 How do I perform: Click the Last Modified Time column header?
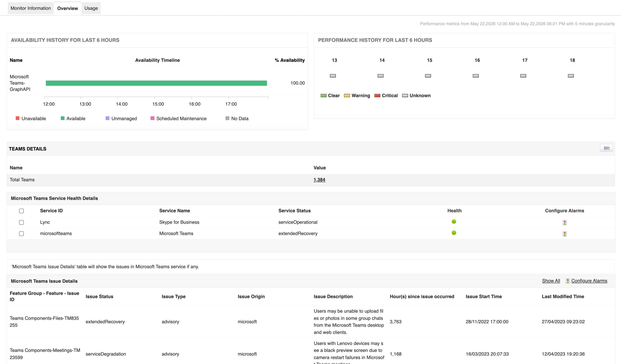(x=563, y=296)
